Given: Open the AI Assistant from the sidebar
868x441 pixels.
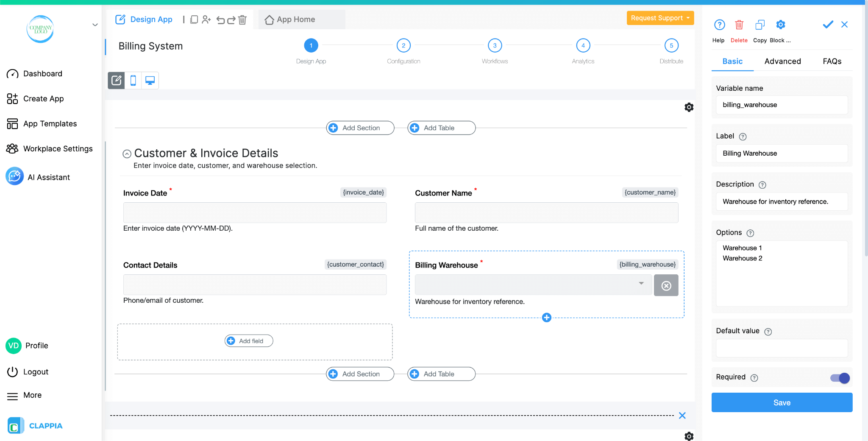Looking at the screenshot, I should tap(48, 177).
